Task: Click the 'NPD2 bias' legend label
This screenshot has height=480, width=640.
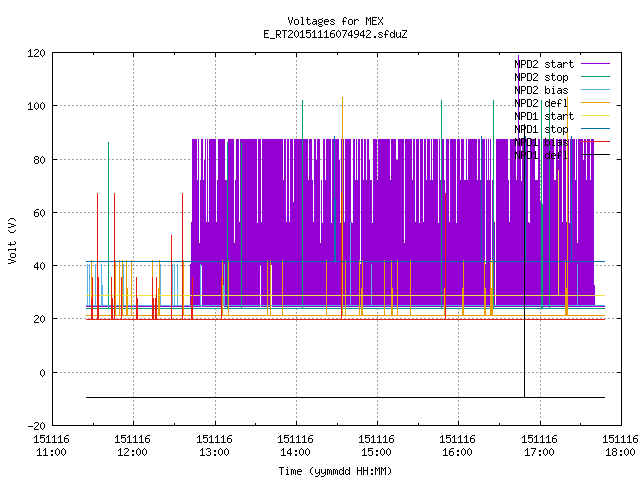Action: click(541, 90)
